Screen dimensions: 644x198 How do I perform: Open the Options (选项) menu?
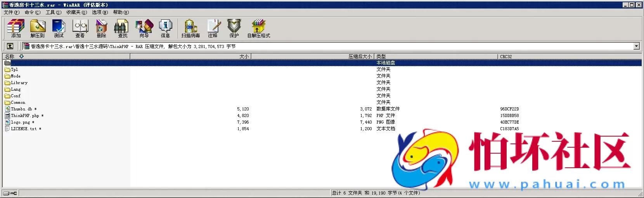click(x=100, y=12)
